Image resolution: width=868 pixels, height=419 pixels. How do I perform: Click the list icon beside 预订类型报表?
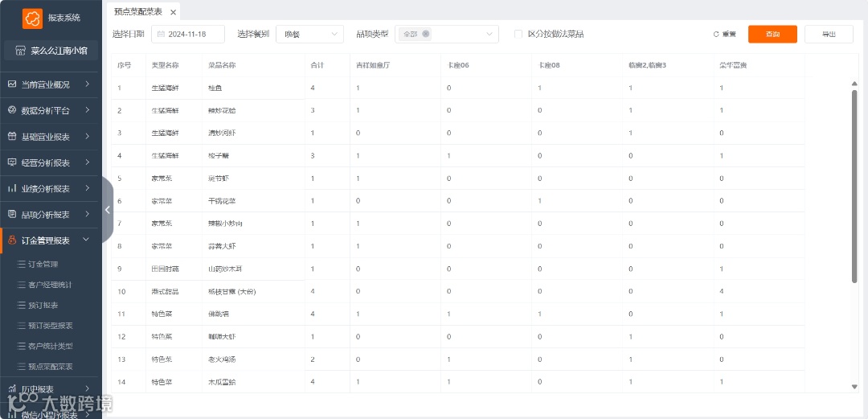pyautogui.click(x=22, y=326)
